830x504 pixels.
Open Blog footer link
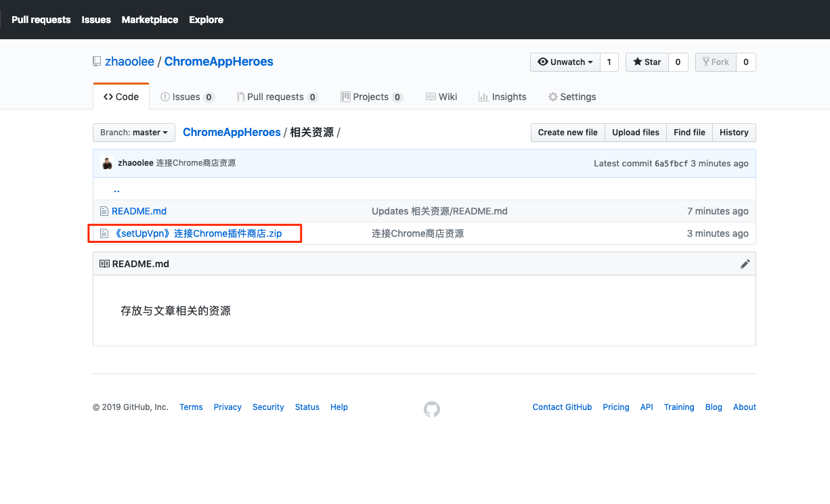point(714,407)
